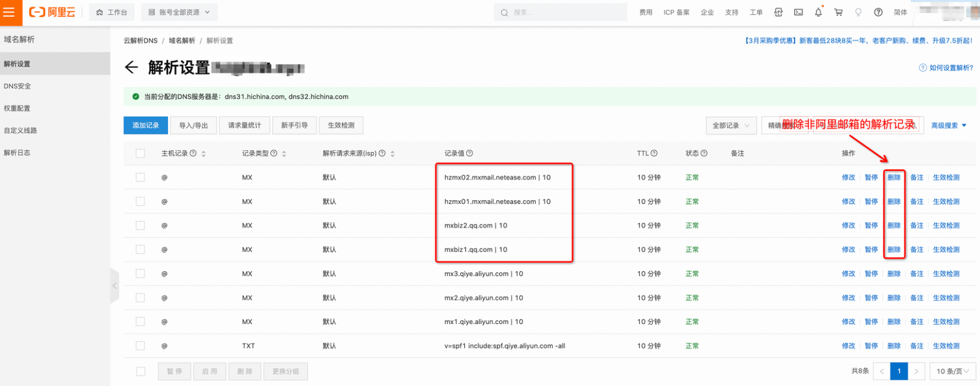Open the 3月采购季优惠 promotion link

coord(858,41)
